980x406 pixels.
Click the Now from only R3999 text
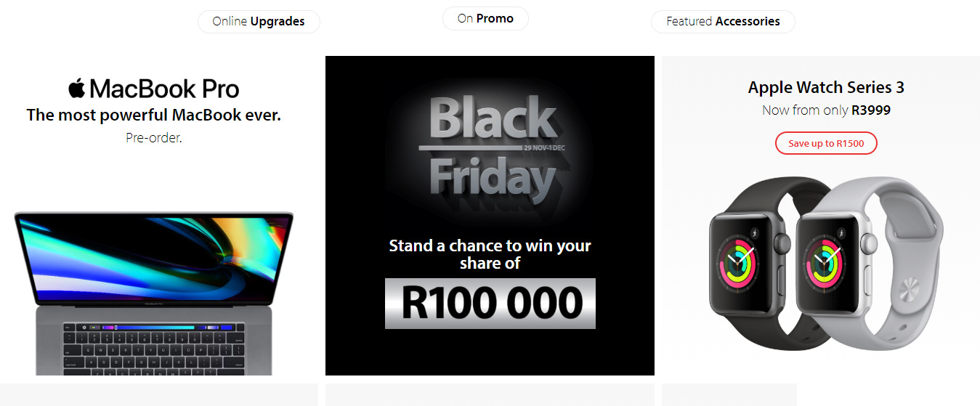coord(826,110)
